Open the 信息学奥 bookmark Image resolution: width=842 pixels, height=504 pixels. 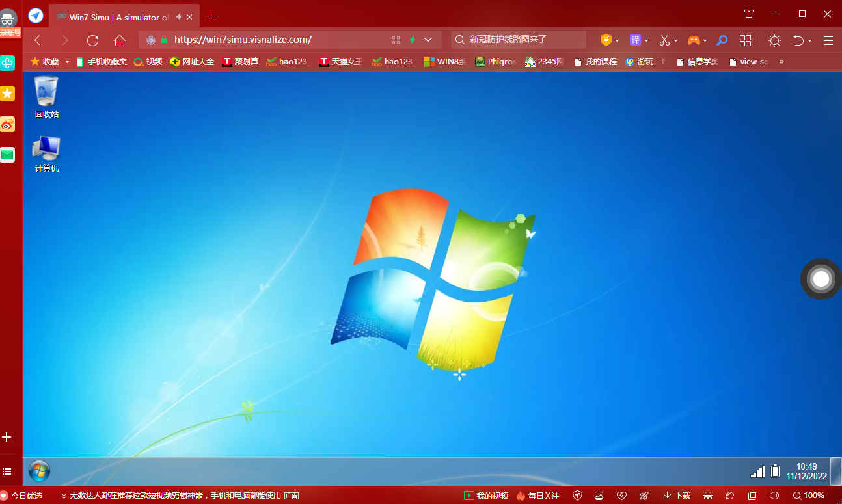coord(698,62)
